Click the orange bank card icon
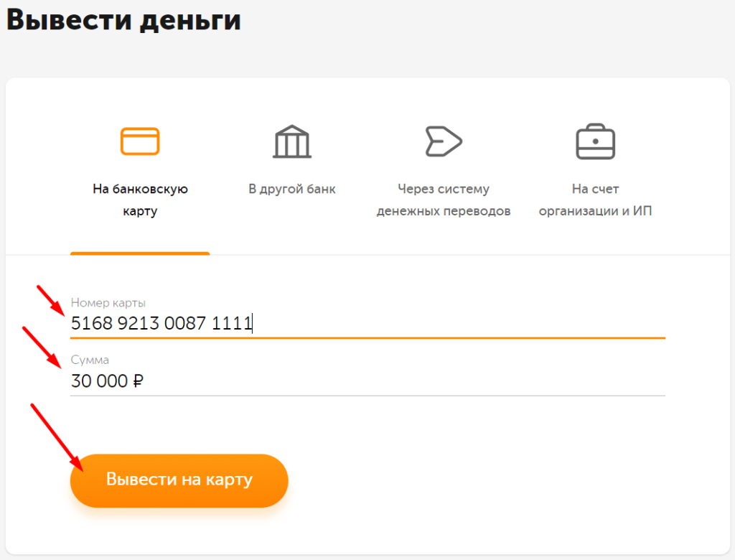The height and width of the screenshot is (560, 735). (140, 141)
